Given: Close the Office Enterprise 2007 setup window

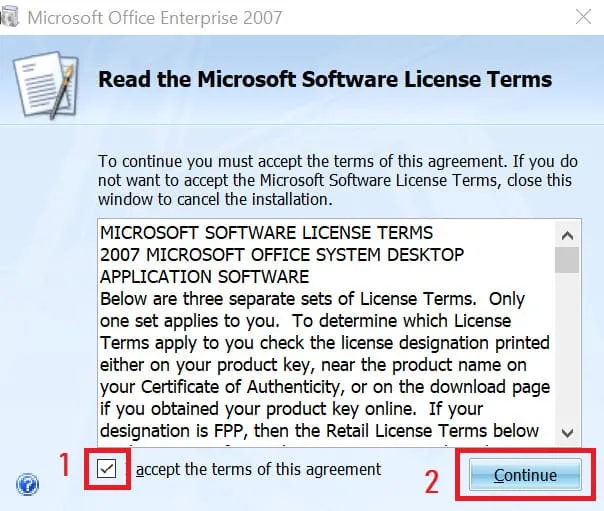Looking at the screenshot, I should (583, 17).
